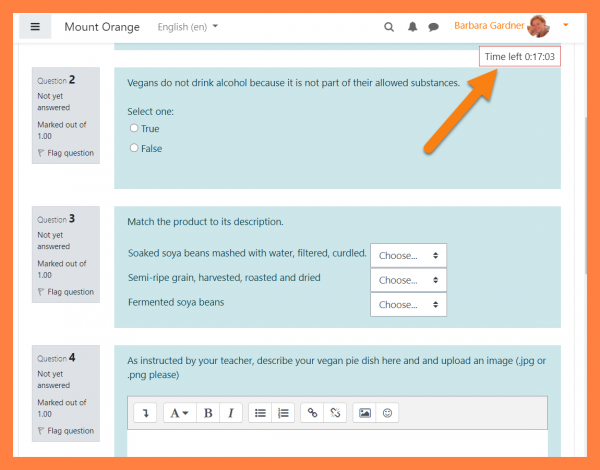600x470 pixels.
Task: Apply italic formatting in the editor
Action: [230, 412]
